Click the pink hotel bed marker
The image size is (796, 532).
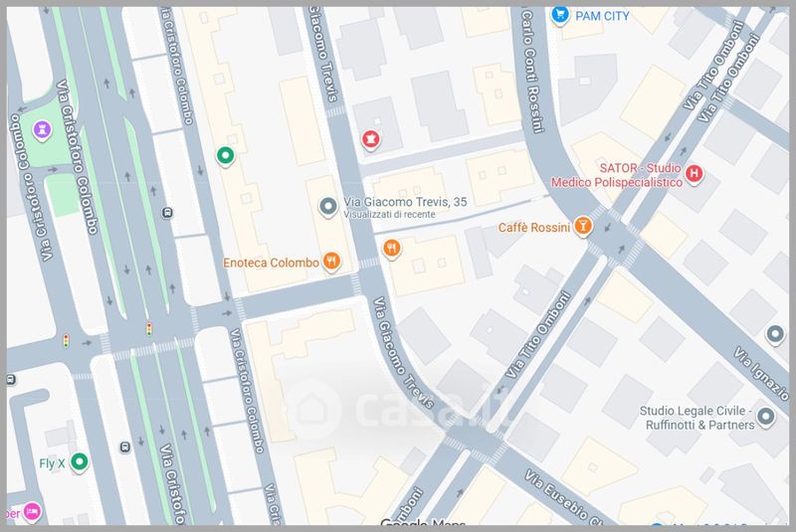pos(33,511)
